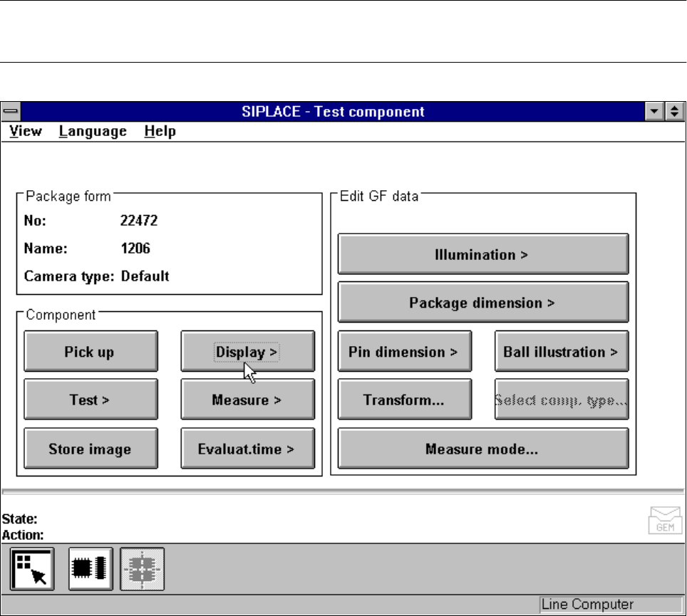The image size is (687, 616).
Task: Click the window selection icon with arrow
Action: coord(32,569)
